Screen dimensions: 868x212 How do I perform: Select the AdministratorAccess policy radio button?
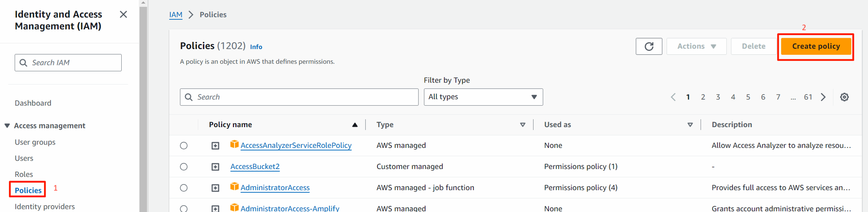[x=184, y=188]
